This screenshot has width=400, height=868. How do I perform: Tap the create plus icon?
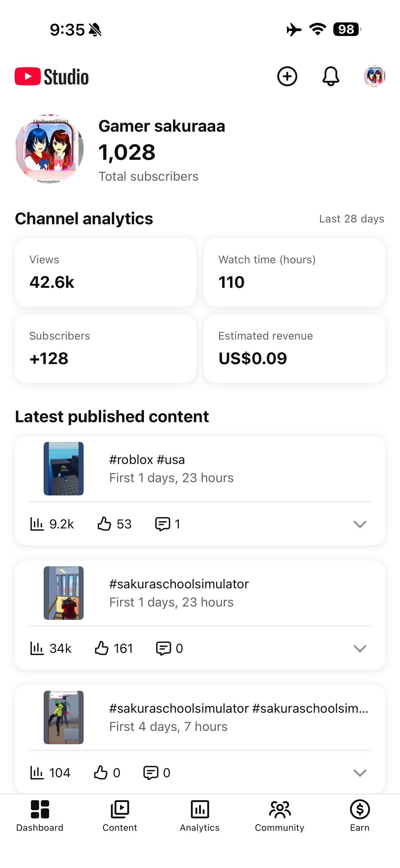click(287, 76)
